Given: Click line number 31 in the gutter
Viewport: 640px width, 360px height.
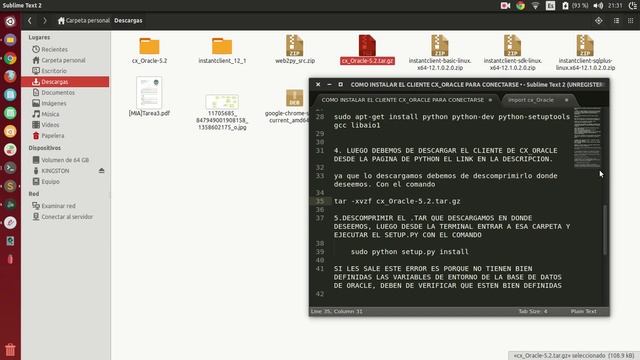Looking at the screenshot, I should (x=320, y=151).
